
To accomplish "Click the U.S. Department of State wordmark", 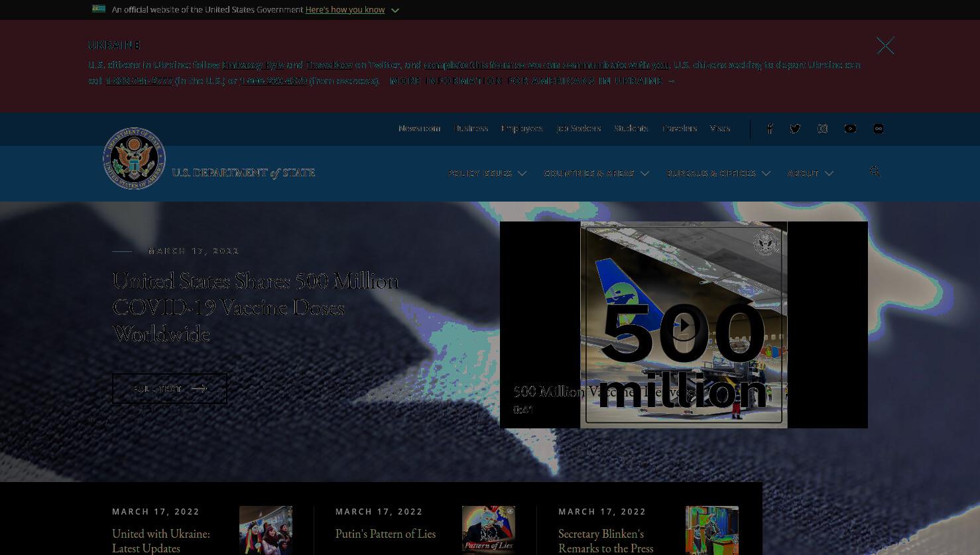I will (243, 173).
